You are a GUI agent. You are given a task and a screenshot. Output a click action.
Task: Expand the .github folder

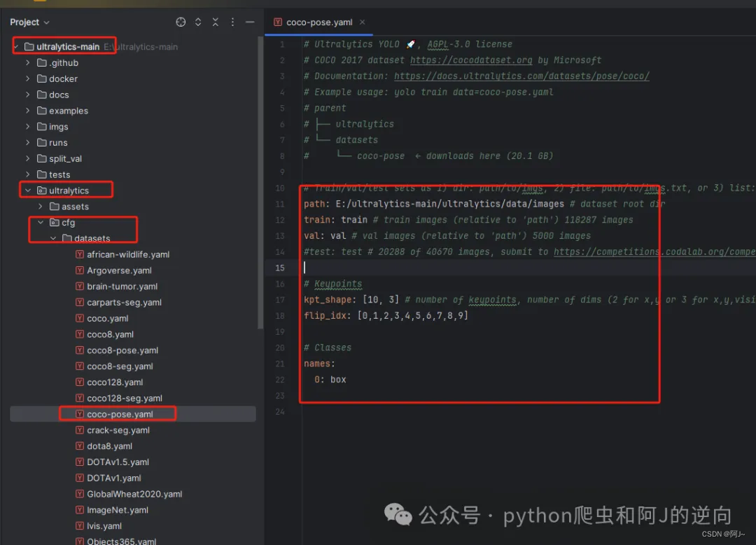[27, 63]
